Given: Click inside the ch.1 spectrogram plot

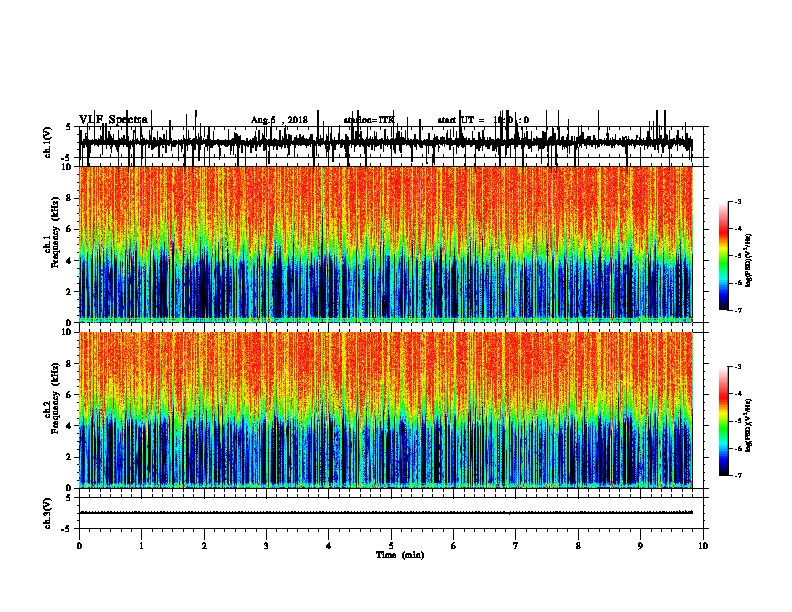Looking at the screenshot, I should (x=385, y=244).
